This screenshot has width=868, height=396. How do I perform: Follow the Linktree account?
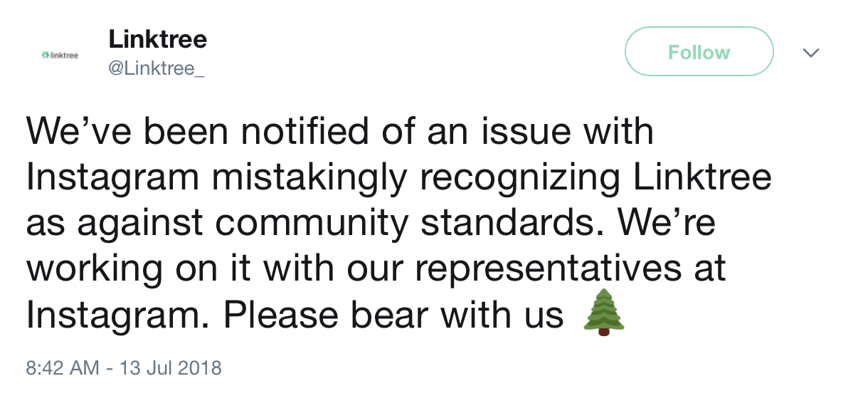pyautogui.click(x=699, y=51)
